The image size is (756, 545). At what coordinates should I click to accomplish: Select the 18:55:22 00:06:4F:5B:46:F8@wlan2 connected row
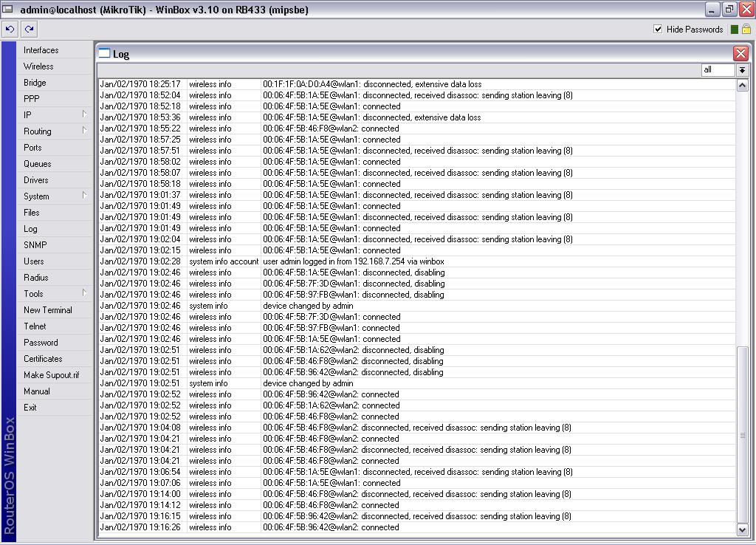pos(416,128)
